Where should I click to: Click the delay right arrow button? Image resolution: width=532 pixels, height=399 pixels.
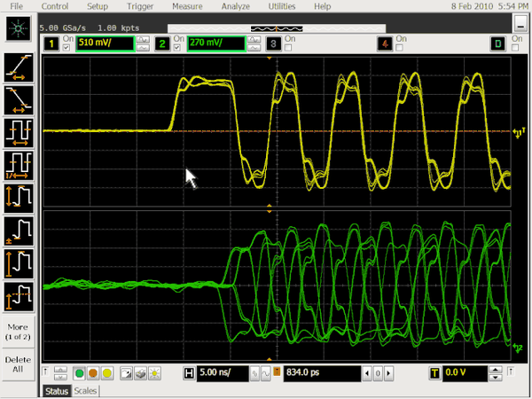[389, 373]
